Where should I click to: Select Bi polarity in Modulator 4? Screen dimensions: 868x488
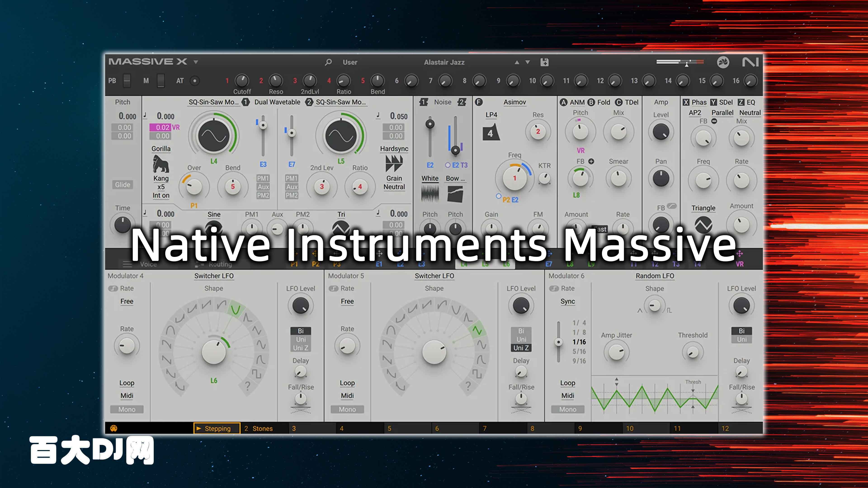(301, 331)
